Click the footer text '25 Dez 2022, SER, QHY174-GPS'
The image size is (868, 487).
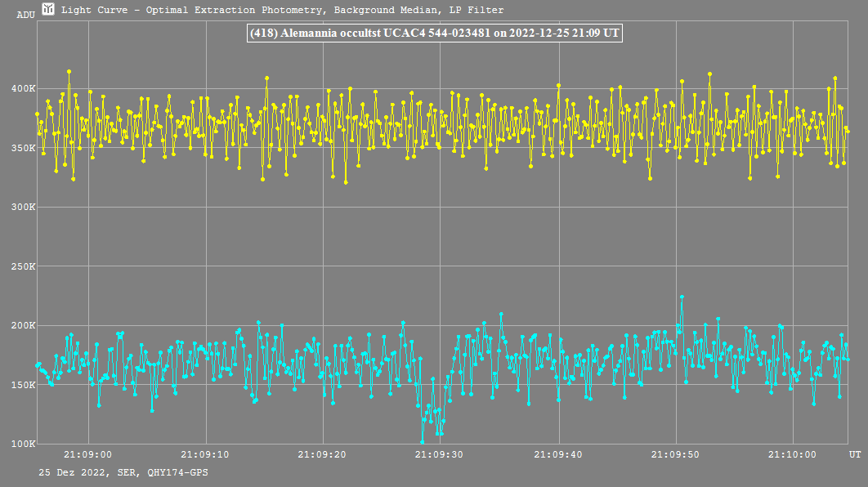pos(123,472)
